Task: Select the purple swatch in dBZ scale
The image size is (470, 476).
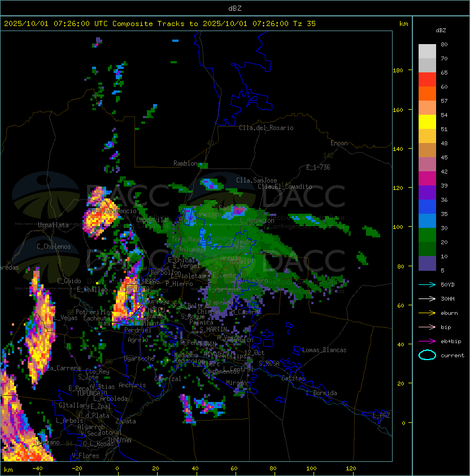Action: pos(427,192)
